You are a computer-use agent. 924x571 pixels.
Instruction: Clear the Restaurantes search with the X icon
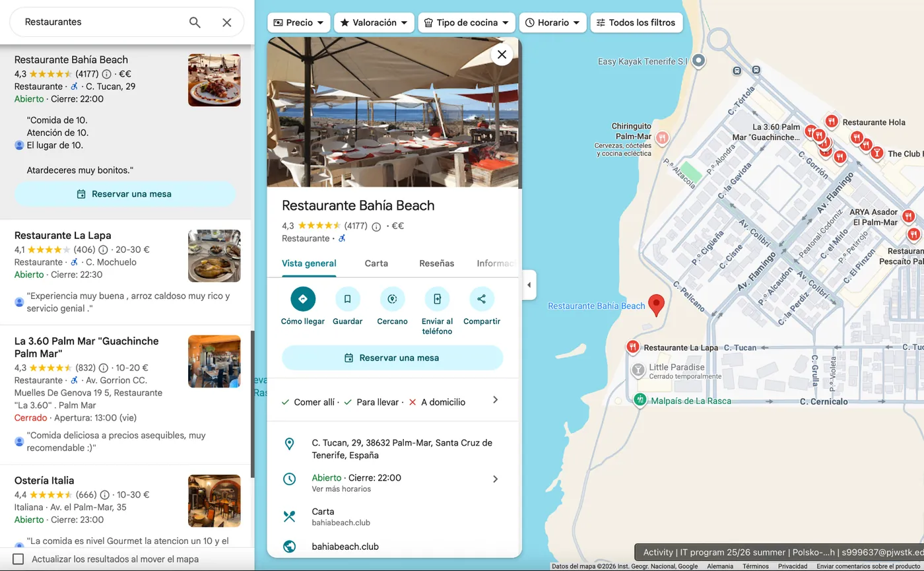[x=226, y=22]
